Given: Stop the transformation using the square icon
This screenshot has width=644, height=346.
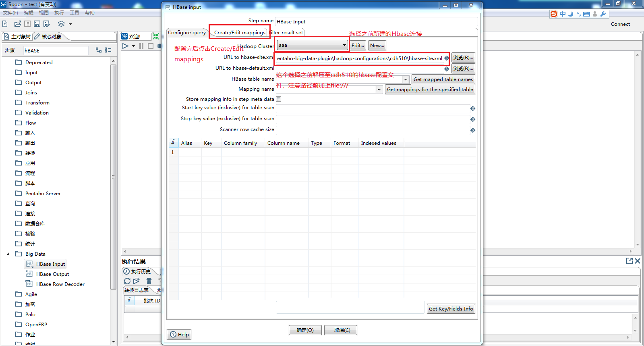Looking at the screenshot, I should (151, 46).
